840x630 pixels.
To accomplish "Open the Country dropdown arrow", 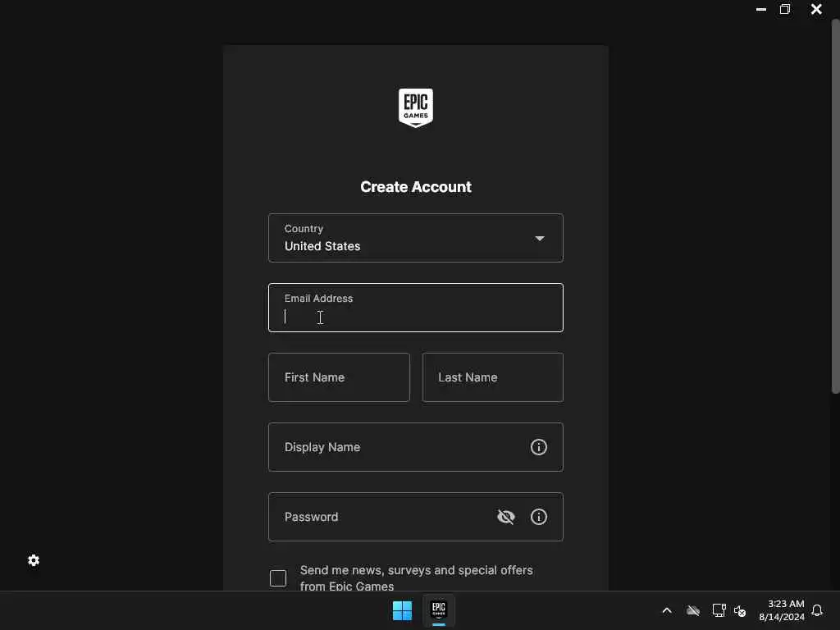I will (540, 239).
